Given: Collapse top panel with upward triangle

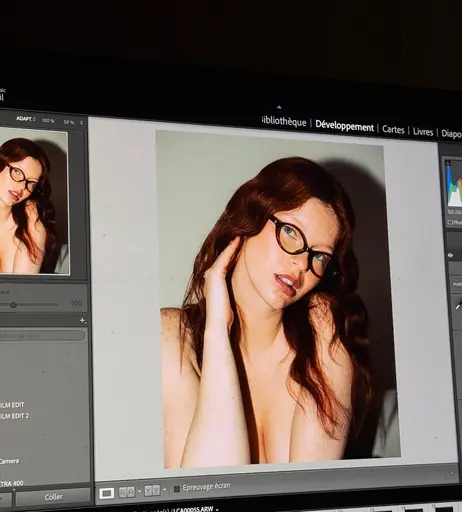Looking at the screenshot, I should [x=279, y=107].
